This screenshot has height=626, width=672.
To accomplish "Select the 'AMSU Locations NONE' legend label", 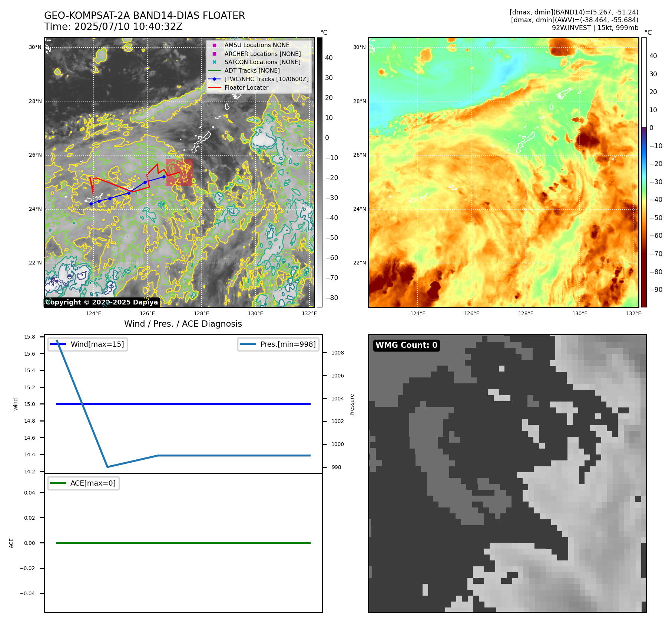I will [257, 45].
